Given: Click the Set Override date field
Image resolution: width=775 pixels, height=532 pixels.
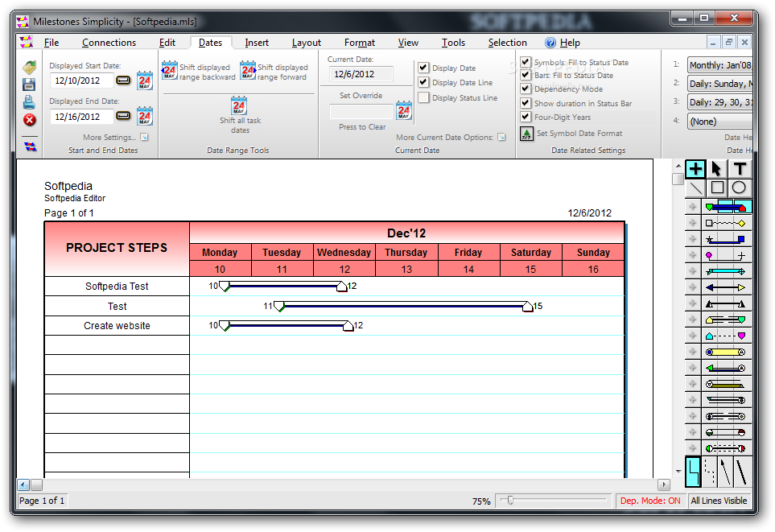Looking at the screenshot, I should point(361,112).
